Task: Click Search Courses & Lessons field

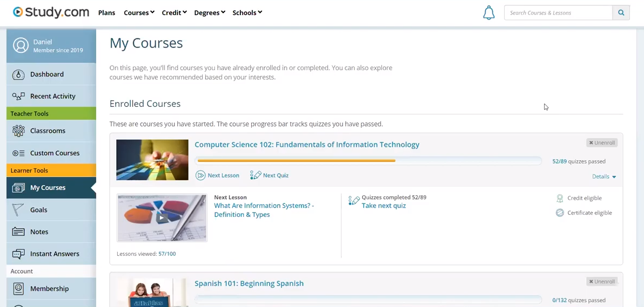Action: [558, 13]
